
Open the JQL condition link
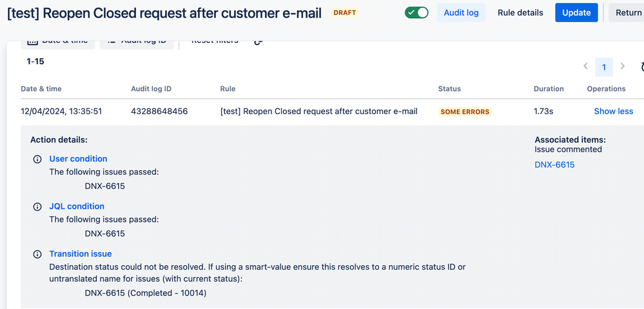point(77,206)
